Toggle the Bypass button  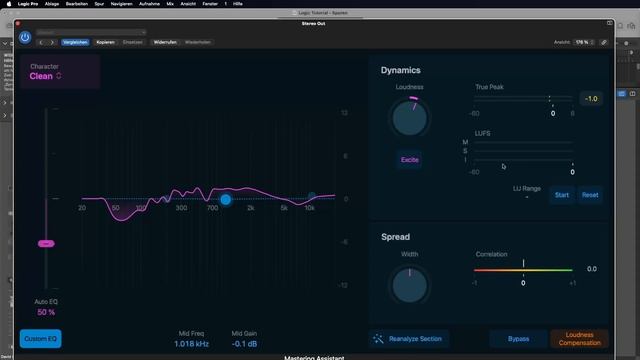pyautogui.click(x=518, y=339)
